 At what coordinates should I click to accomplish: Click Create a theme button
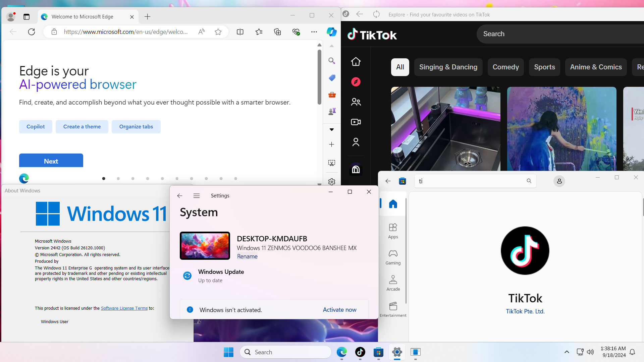(x=82, y=127)
